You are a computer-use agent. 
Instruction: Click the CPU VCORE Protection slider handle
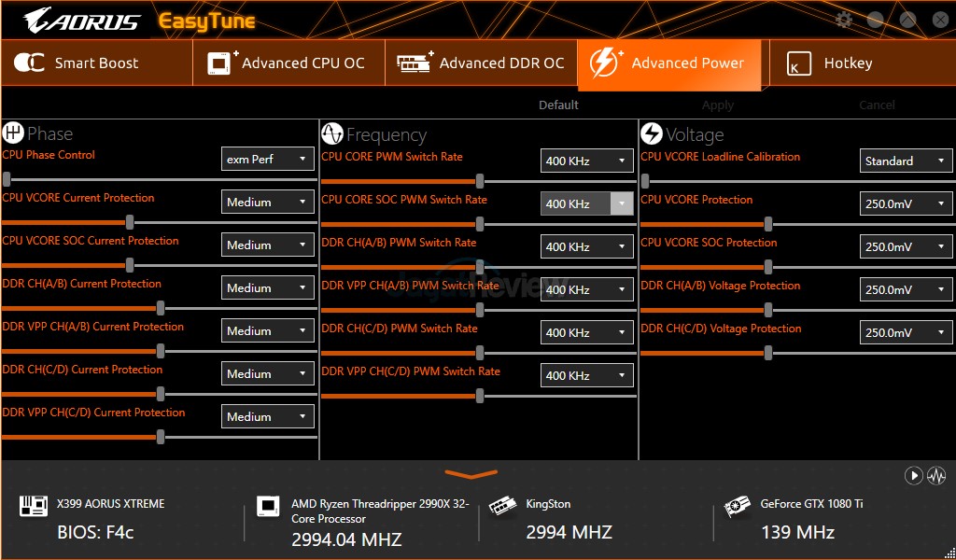(x=768, y=224)
